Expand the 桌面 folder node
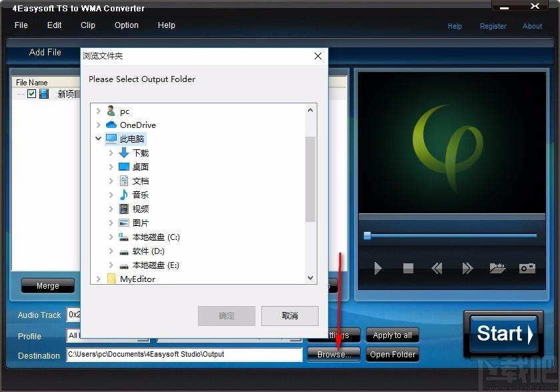 point(111,167)
